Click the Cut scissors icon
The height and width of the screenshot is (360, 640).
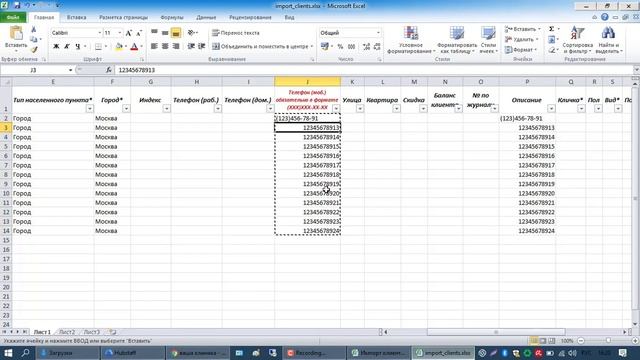[34, 30]
